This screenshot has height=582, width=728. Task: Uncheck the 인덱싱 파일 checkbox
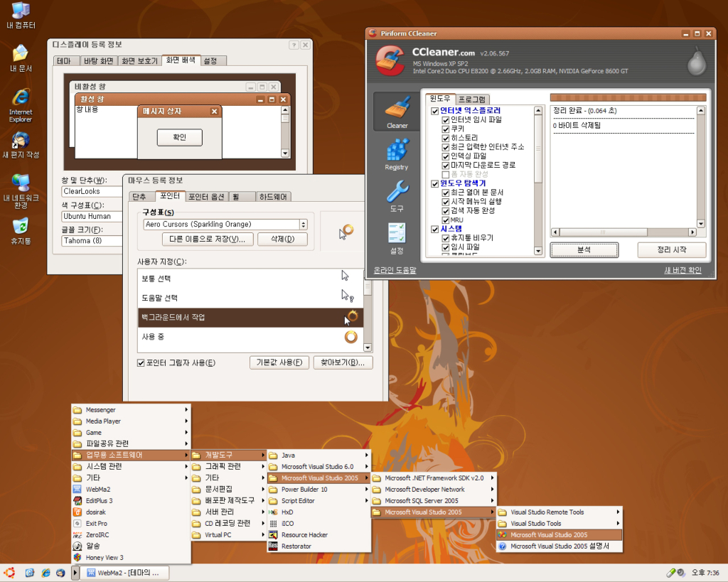pyautogui.click(x=445, y=156)
